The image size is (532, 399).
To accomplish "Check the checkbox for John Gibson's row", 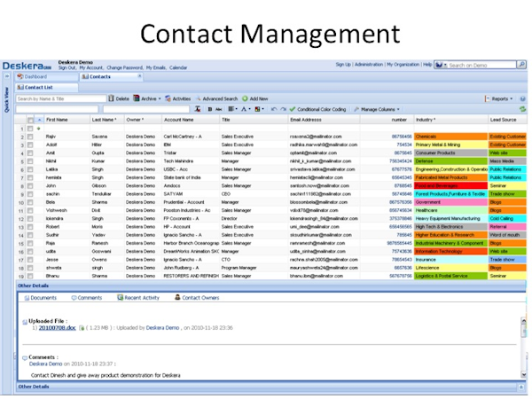I will click(x=30, y=186).
